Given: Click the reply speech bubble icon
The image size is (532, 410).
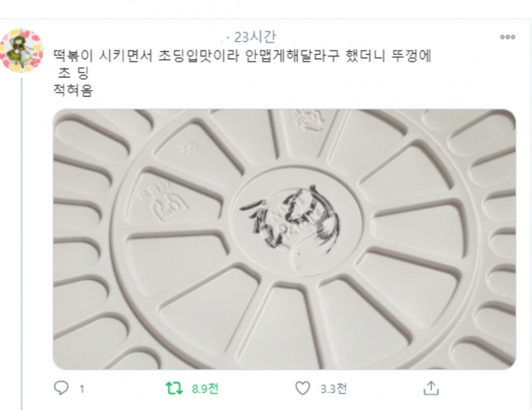Looking at the screenshot, I should coord(61,388).
